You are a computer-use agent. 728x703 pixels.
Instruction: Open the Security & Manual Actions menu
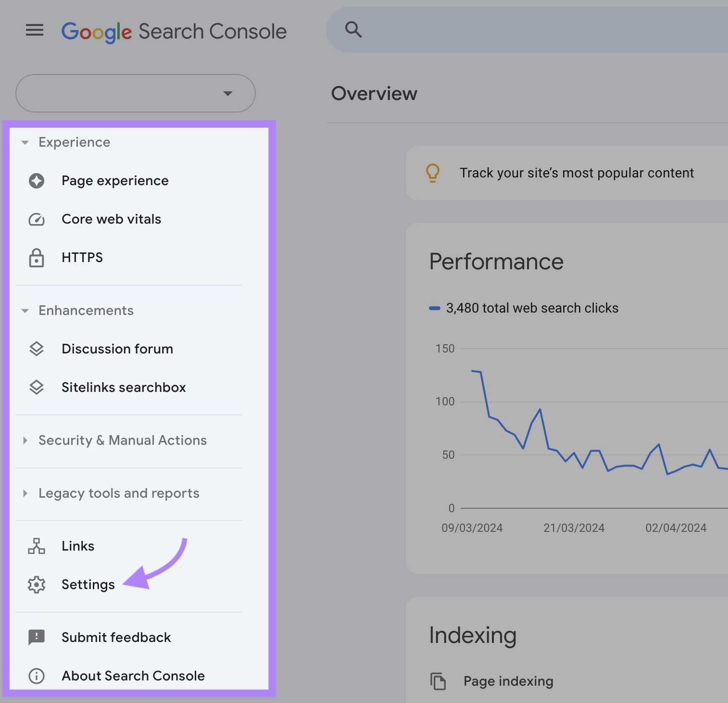pyautogui.click(x=25, y=440)
